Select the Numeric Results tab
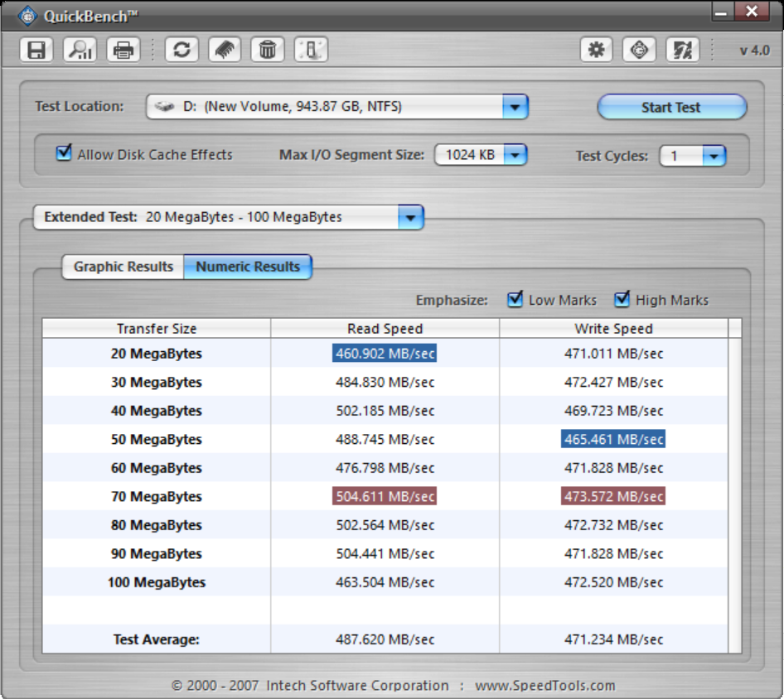The image size is (784, 699). [x=248, y=267]
